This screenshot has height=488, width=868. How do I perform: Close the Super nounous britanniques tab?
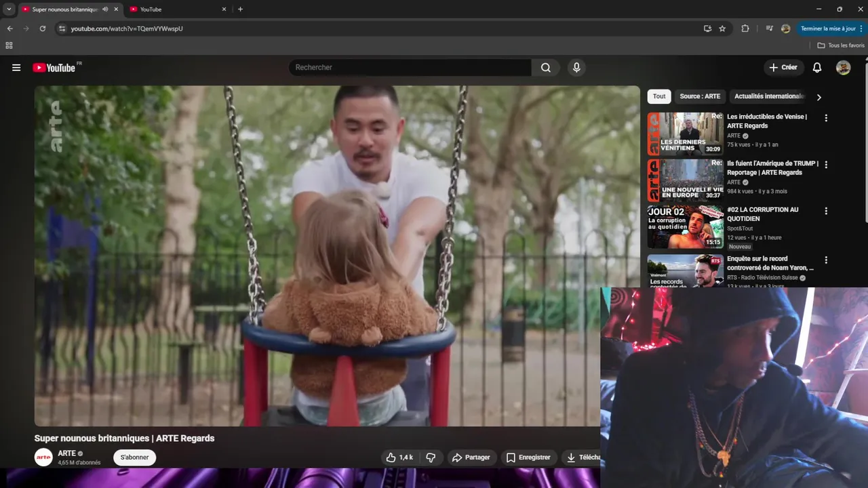click(x=116, y=9)
